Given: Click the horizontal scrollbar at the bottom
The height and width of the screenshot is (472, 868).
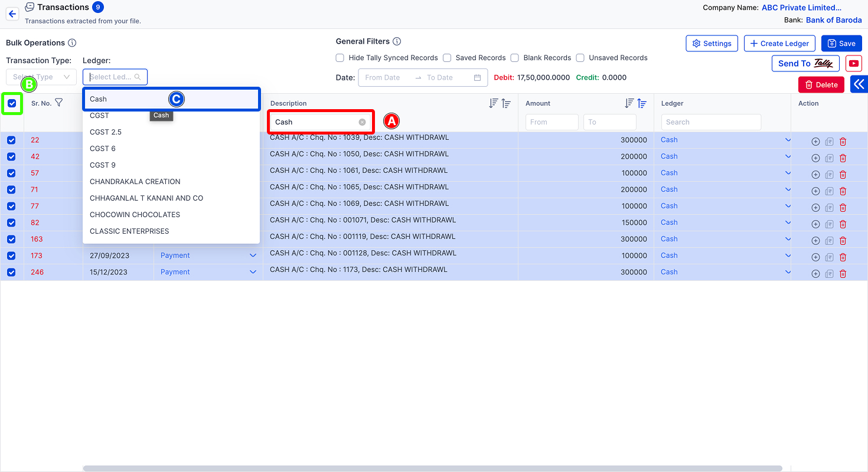Looking at the screenshot, I should click(432, 468).
